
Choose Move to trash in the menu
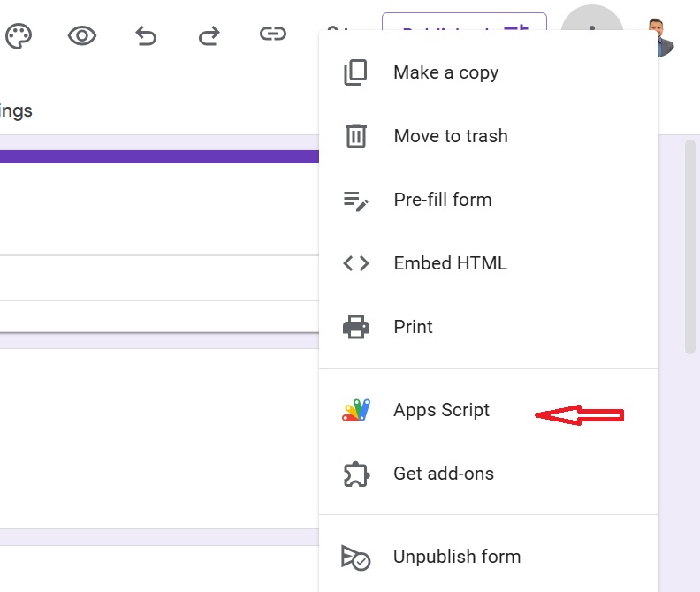click(x=450, y=136)
